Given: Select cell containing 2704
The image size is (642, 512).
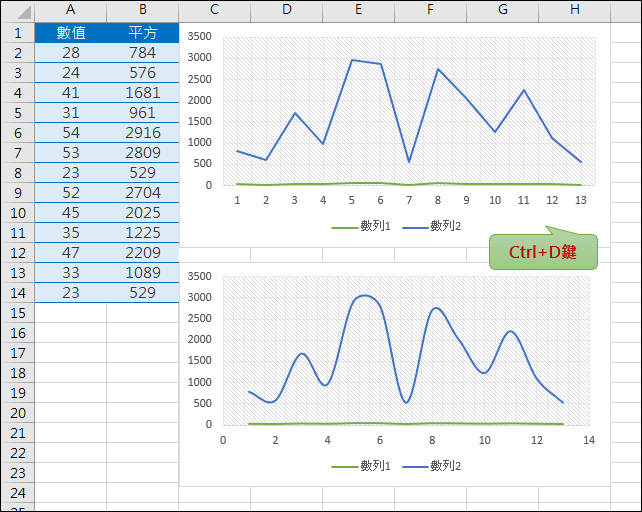Looking at the screenshot, I should [x=142, y=193].
